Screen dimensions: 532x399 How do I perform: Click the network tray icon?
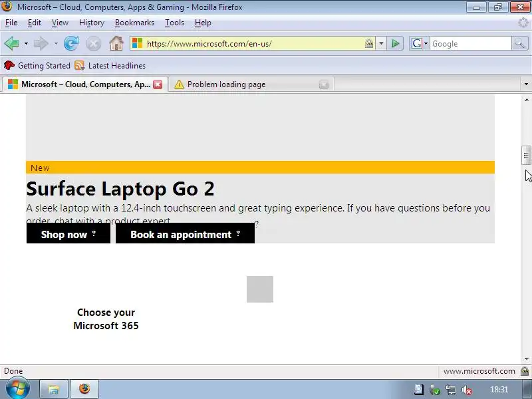(x=451, y=390)
